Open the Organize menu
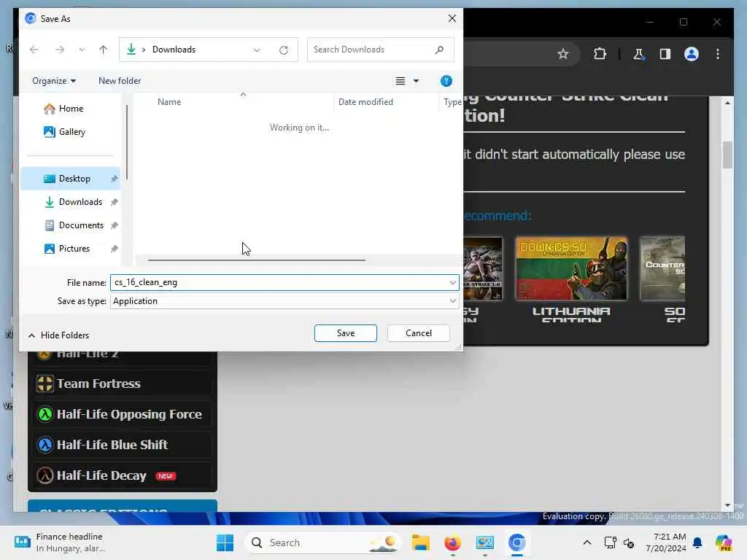Screen dimensions: 747x560 click(54, 81)
